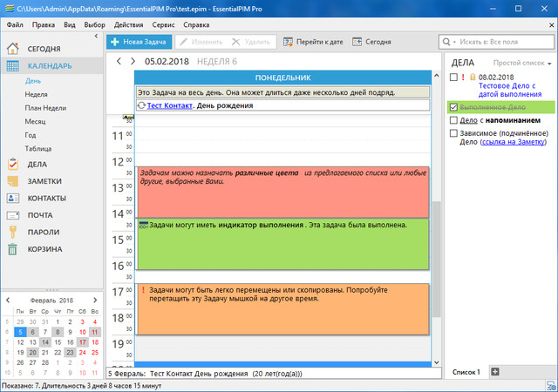Add a new list with plus icon
Viewport: 558px width, 392px height.
(495, 372)
